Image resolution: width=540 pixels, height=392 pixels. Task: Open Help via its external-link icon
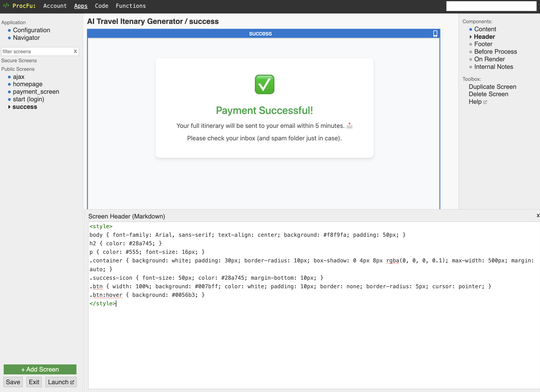click(485, 102)
